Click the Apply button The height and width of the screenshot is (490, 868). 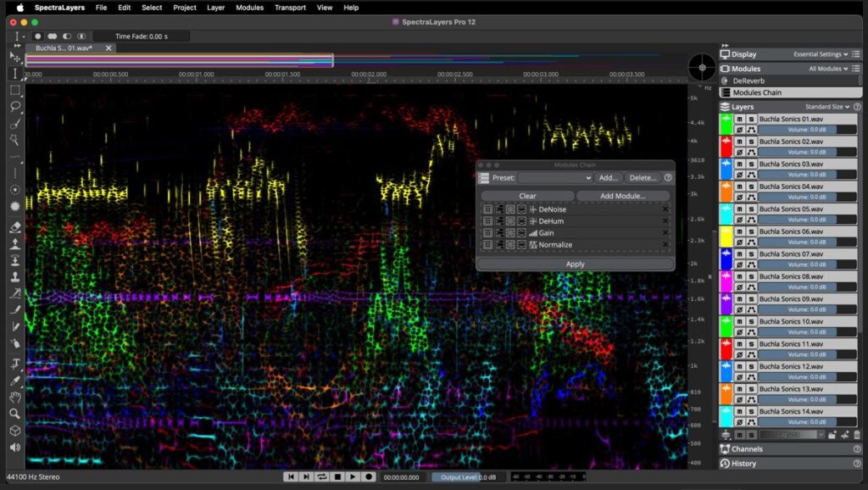pos(576,264)
